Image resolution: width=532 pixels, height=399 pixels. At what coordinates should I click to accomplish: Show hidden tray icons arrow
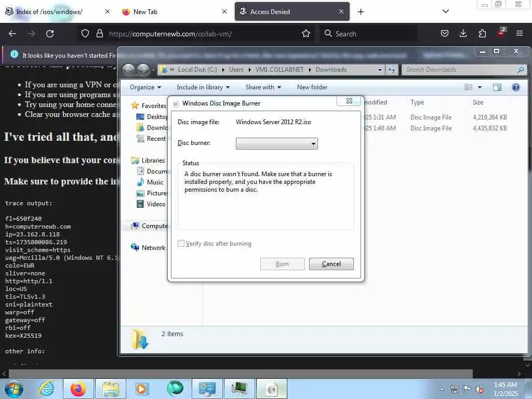tap(442, 389)
